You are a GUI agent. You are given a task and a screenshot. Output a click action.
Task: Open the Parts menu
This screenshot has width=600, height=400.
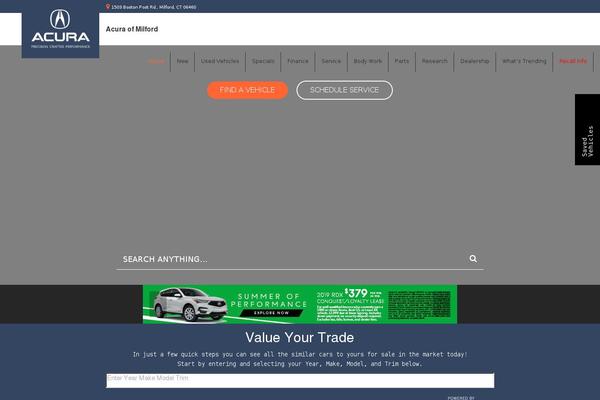402,61
